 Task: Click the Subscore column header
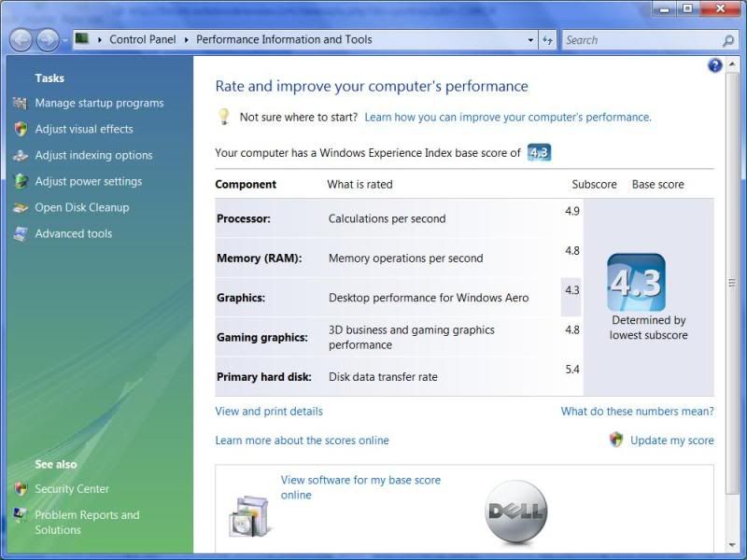pos(594,184)
